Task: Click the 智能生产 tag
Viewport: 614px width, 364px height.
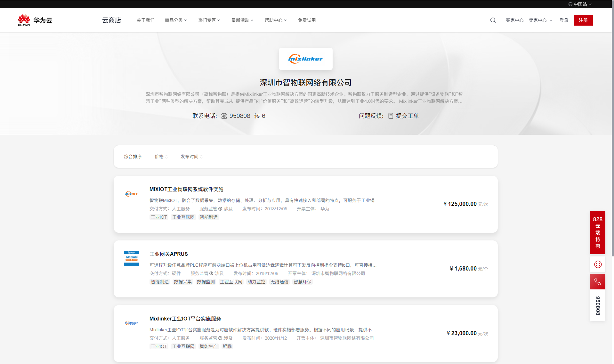Action: (x=209, y=346)
